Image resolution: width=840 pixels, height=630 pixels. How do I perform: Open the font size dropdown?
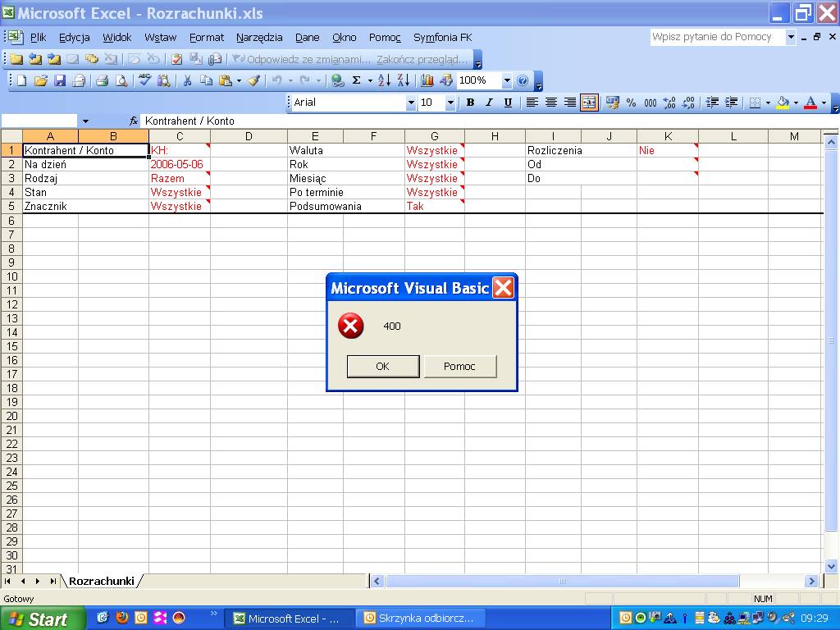[x=450, y=103]
